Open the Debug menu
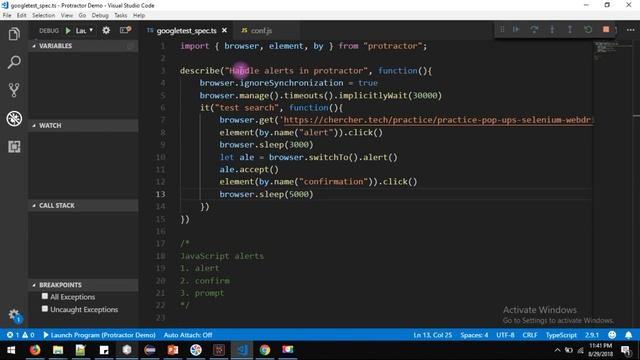Image resolution: width=640 pixels, height=360 pixels. (100, 15)
